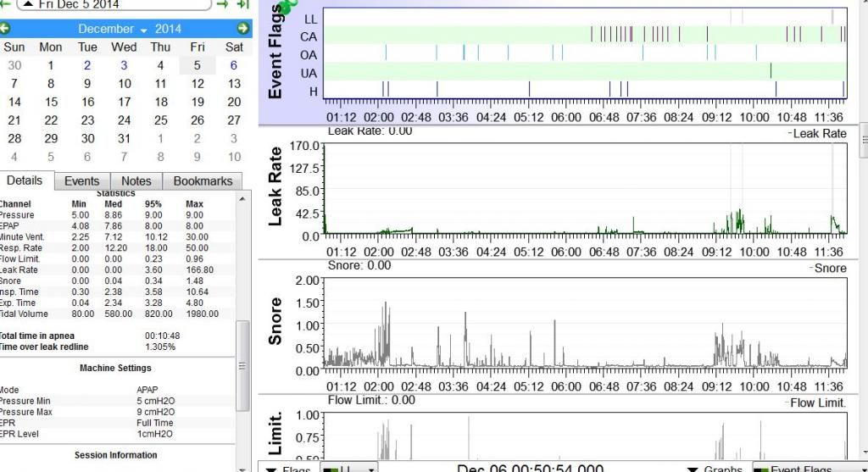
Task: Select December 2 in the calendar
Action: point(87,65)
